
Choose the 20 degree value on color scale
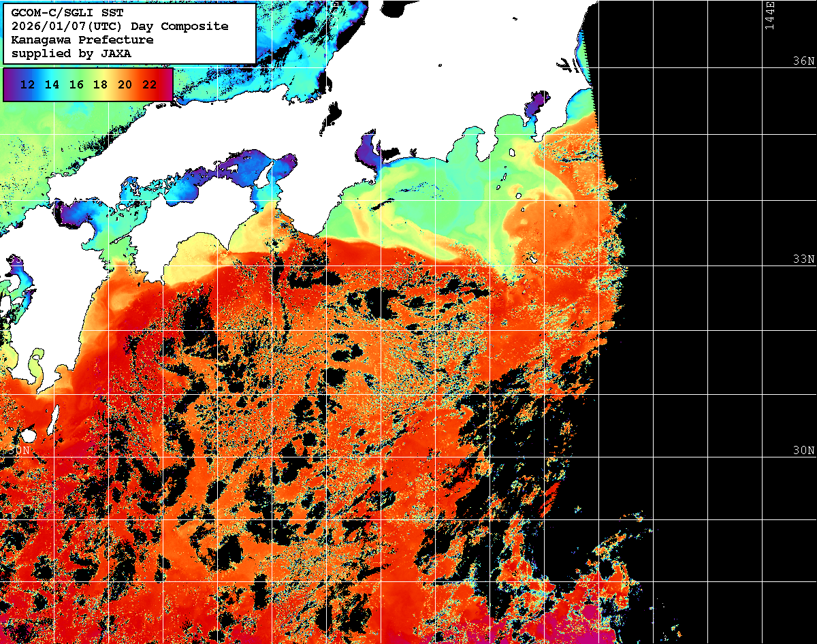click(125, 85)
